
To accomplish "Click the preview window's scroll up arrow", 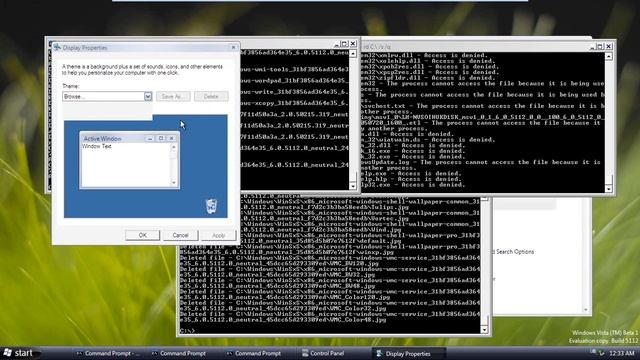I will (174, 147).
